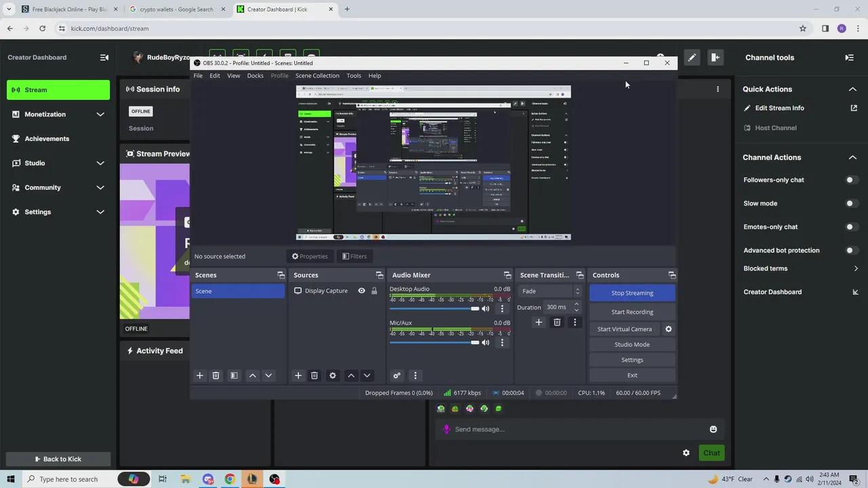Move the scene up in the Scenes dock
This screenshot has width=868, height=488.
[x=252, y=375]
